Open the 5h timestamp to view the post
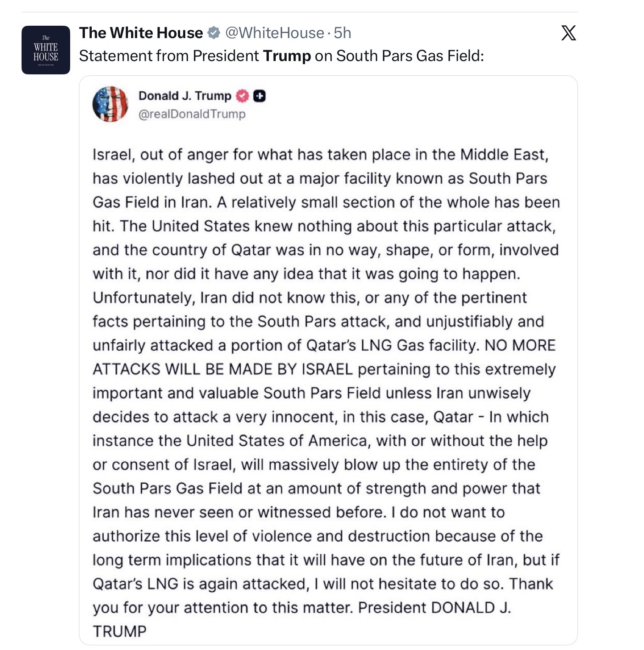 click(x=342, y=33)
